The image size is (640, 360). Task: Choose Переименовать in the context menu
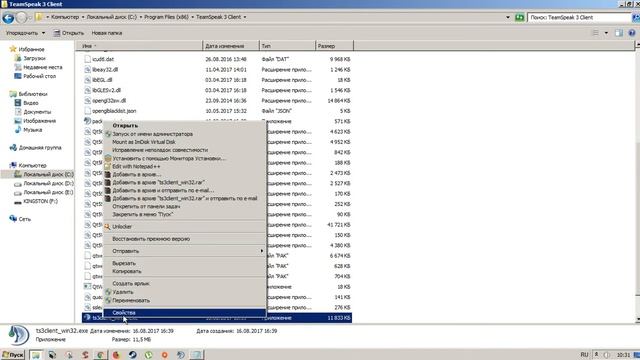pos(184,300)
